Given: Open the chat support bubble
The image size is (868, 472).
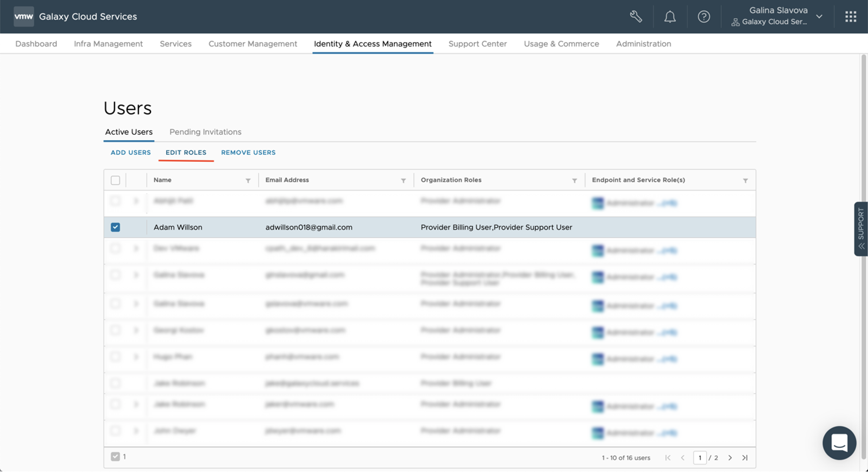Looking at the screenshot, I should coord(839,443).
